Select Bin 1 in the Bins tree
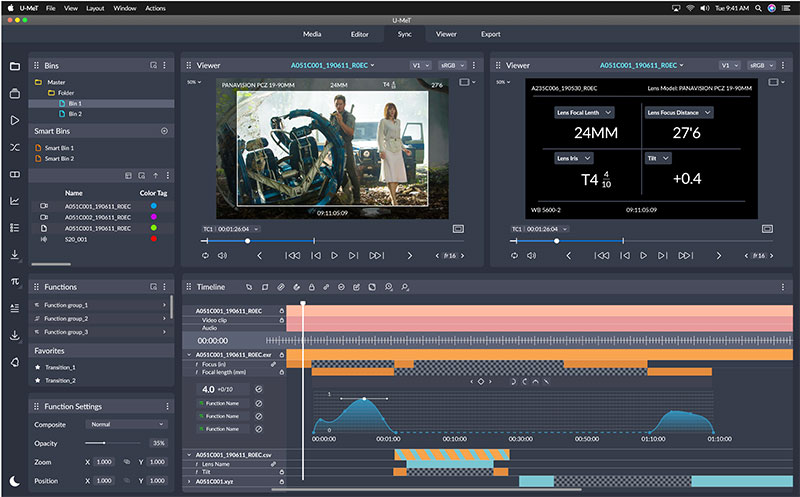 tap(75, 103)
